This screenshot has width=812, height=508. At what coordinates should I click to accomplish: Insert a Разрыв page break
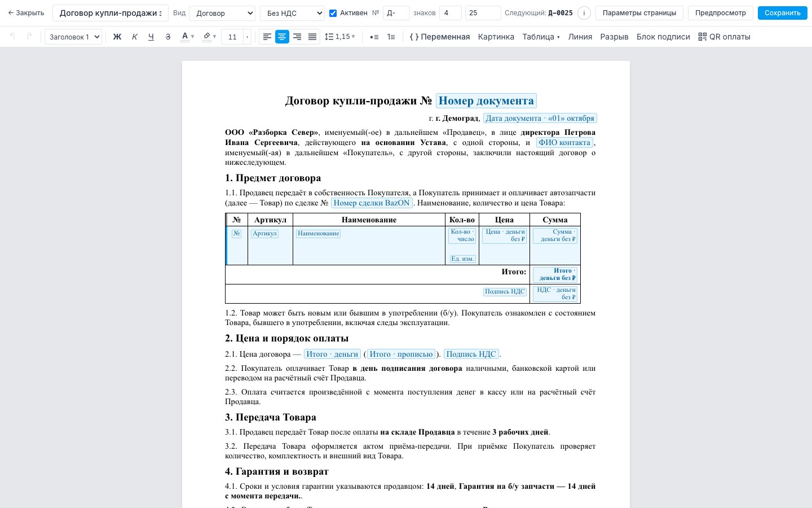tap(614, 37)
